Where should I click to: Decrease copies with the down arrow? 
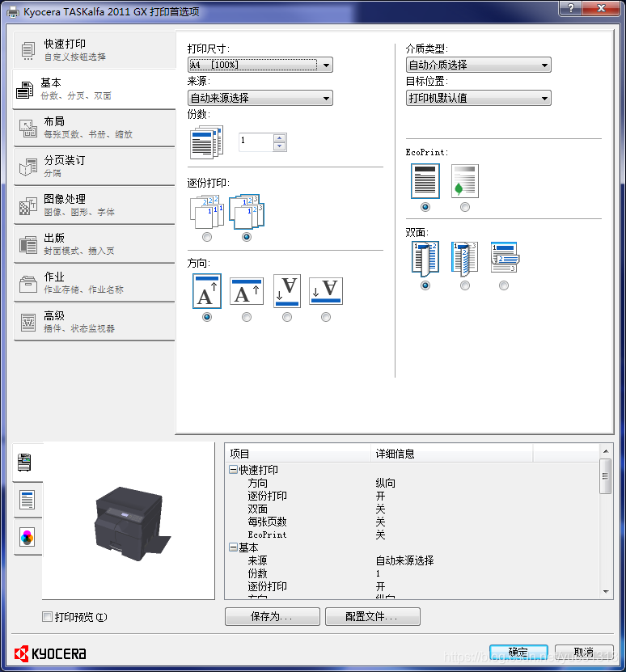280,146
